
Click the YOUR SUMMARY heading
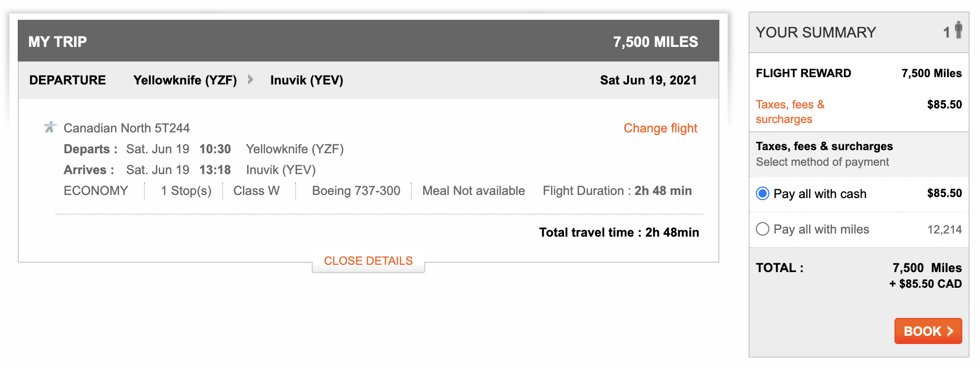[815, 32]
